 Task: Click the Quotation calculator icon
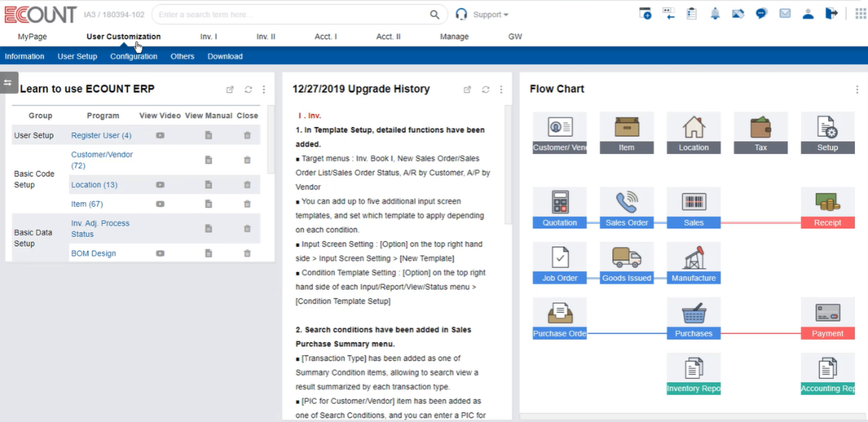(x=559, y=202)
